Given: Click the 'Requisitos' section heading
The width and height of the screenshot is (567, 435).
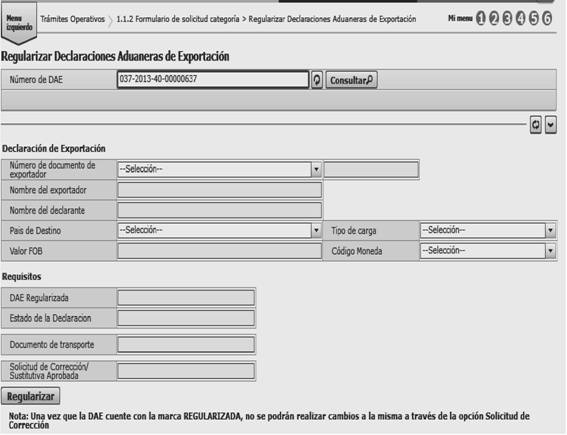Looking at the screenshot, I should 22,277.
